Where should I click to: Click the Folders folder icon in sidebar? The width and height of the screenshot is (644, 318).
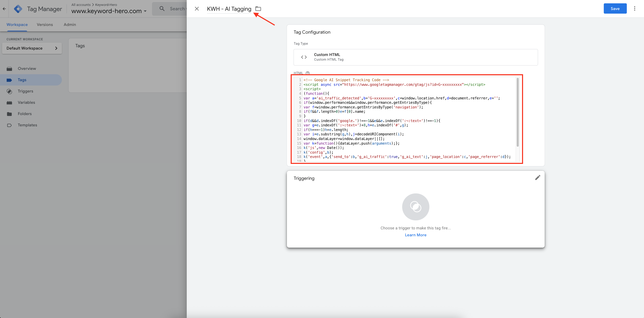pyautogui.click(x=10, y=114)
